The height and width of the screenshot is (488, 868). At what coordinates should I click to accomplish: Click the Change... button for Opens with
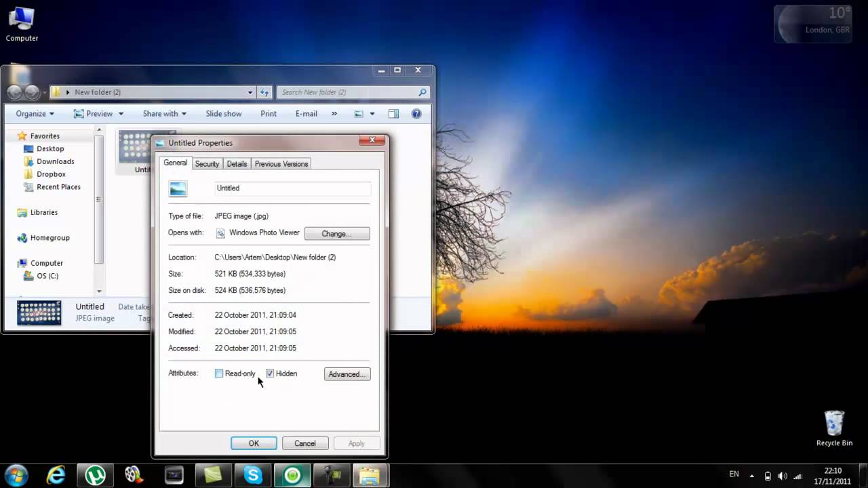(337, 234)
